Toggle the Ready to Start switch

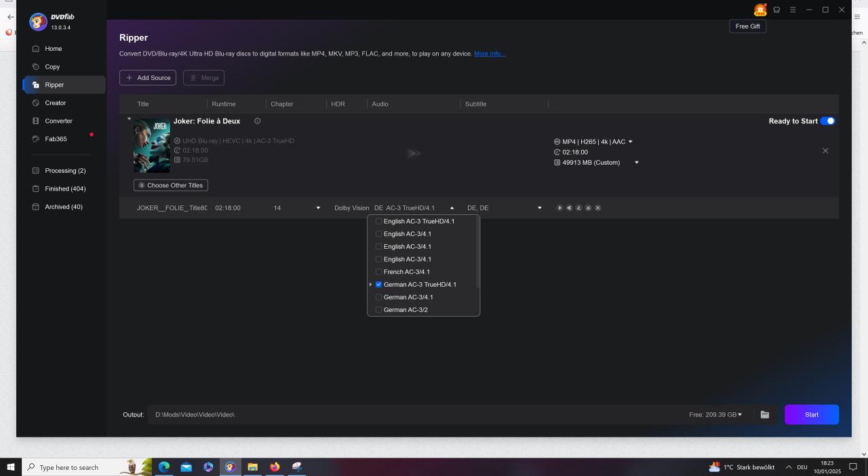(x=827, y=121)
